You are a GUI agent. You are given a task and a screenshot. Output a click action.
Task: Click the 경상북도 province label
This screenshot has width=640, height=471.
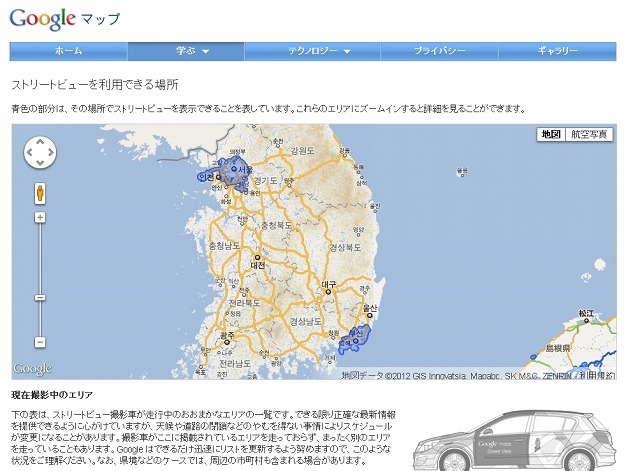point(345,247)
